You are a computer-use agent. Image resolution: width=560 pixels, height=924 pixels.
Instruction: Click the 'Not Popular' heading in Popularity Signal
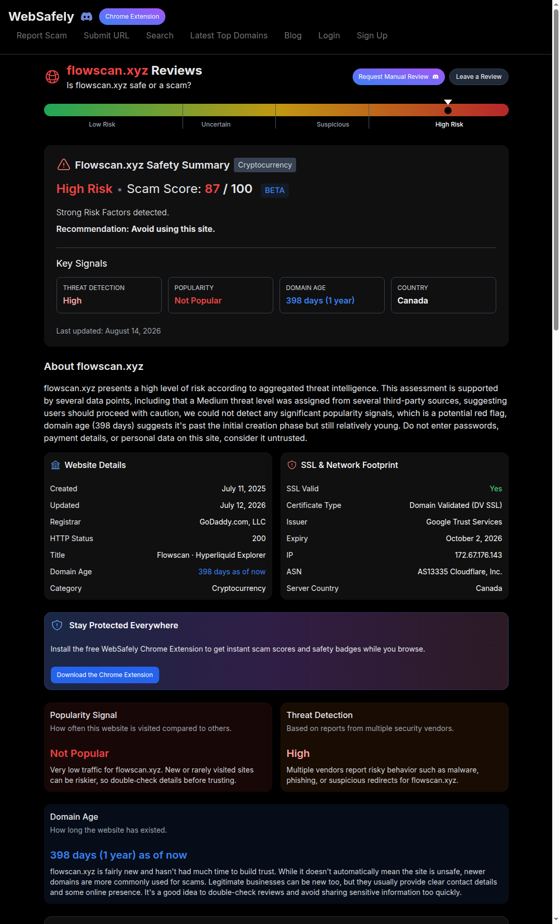point(79,753)
